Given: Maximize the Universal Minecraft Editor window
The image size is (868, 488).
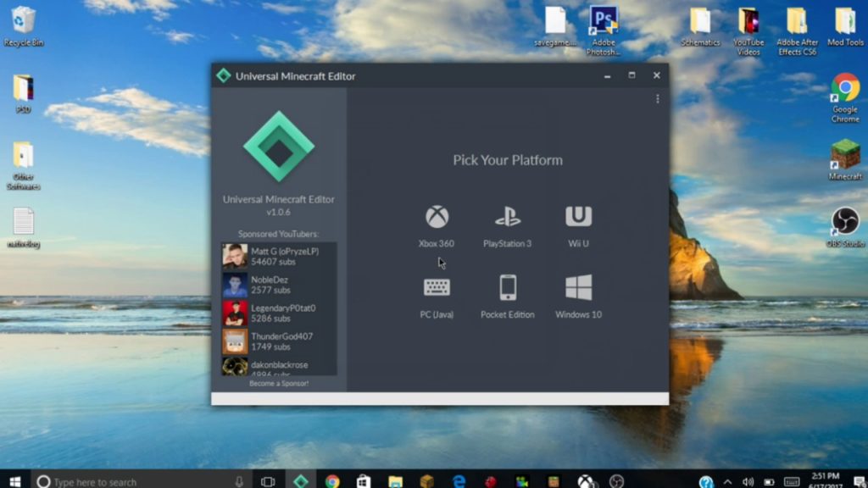Looking at the screenshot, I should (632, 75).
